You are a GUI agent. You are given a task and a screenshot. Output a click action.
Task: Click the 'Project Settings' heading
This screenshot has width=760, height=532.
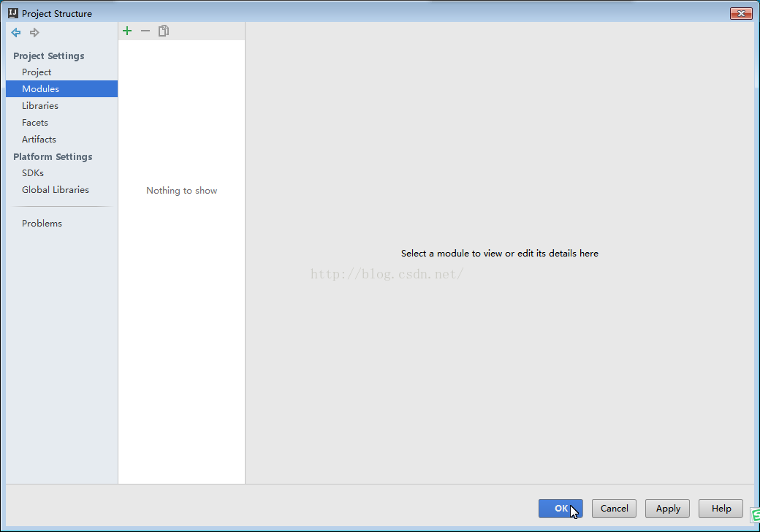click(48, 56)
